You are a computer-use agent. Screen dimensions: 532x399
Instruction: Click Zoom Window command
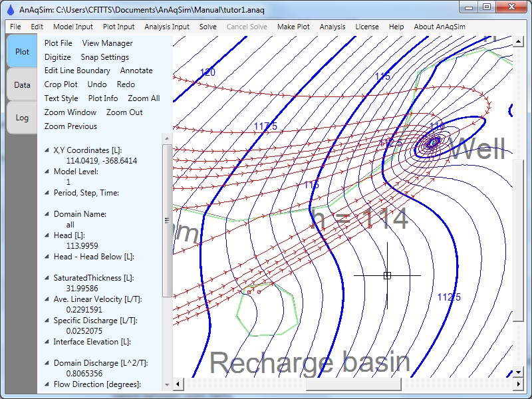coord(70,112)
